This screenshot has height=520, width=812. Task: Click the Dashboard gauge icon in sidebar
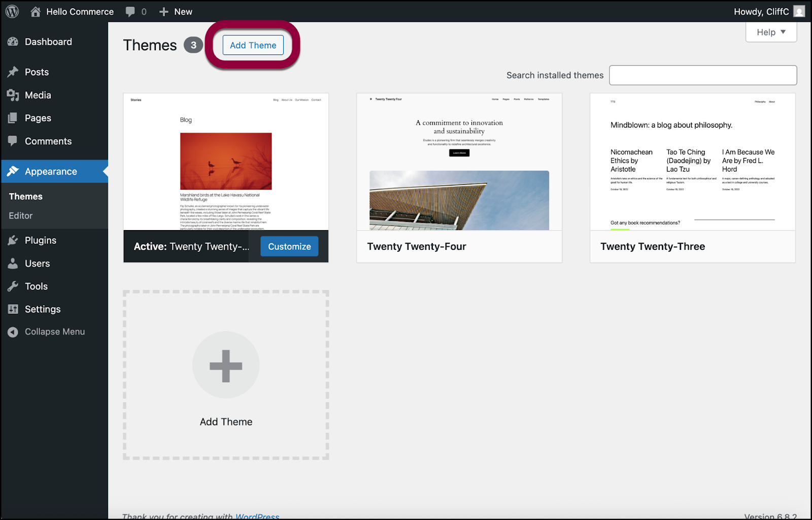coord(13,42)
